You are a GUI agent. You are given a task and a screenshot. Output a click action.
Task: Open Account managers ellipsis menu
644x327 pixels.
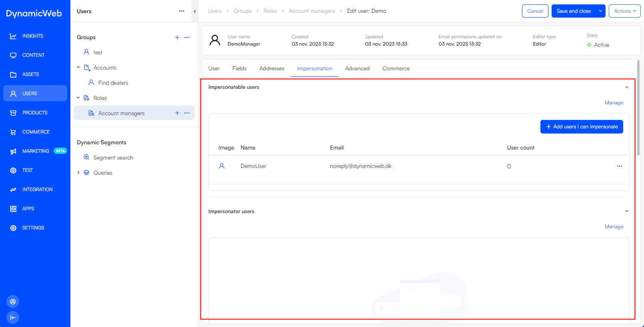point(187,113)
